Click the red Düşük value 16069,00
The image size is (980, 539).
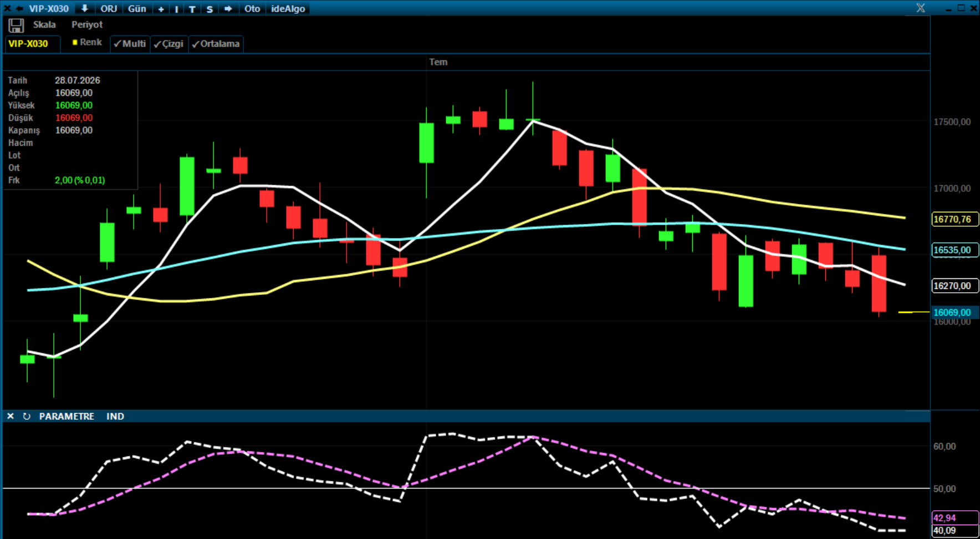(74, 118)
